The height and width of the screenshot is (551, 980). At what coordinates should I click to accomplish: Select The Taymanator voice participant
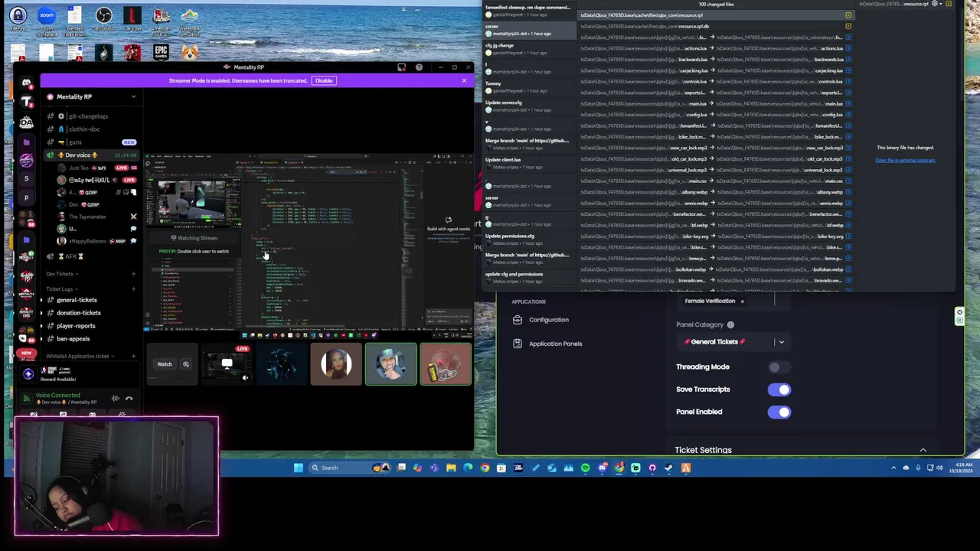[96, 217]
